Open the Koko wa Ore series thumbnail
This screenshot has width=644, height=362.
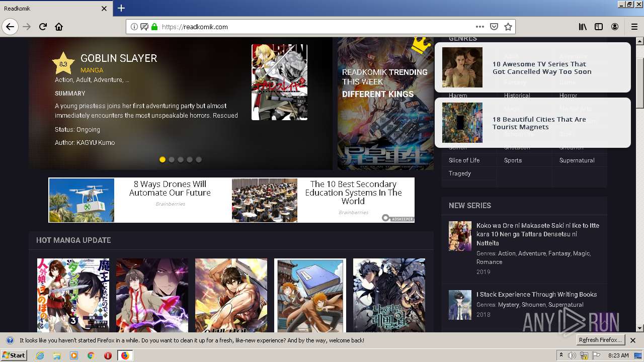click(460, 236)
